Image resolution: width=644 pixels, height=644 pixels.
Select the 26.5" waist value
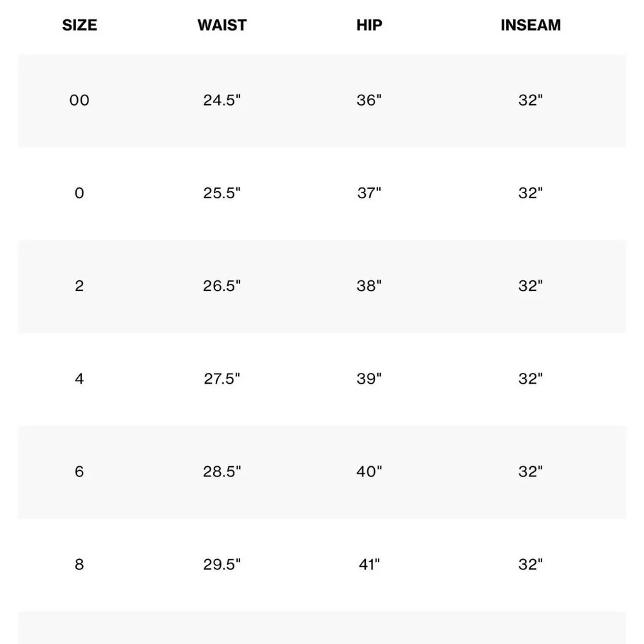pos(222,286)
